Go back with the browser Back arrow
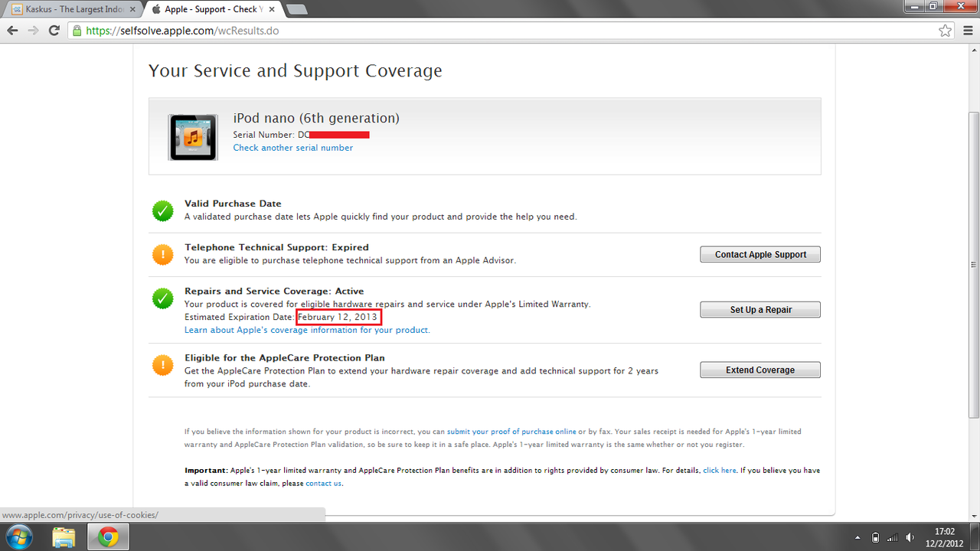The image size is (980, 551). click(x=12, y=31)
